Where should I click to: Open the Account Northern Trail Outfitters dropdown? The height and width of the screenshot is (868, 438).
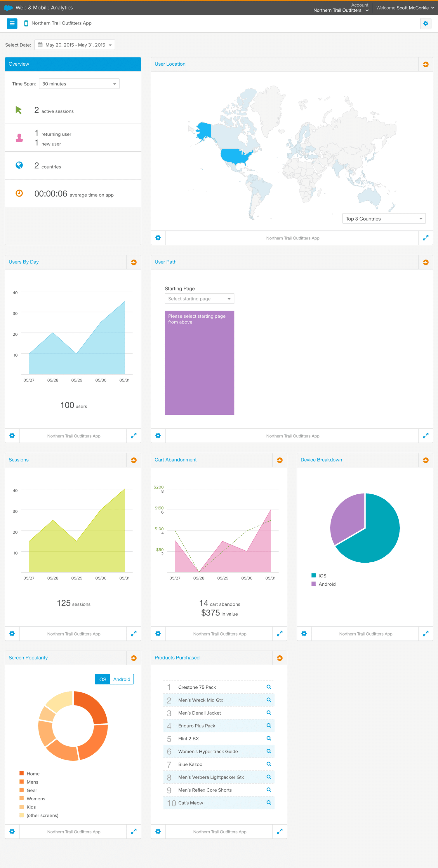341,8
